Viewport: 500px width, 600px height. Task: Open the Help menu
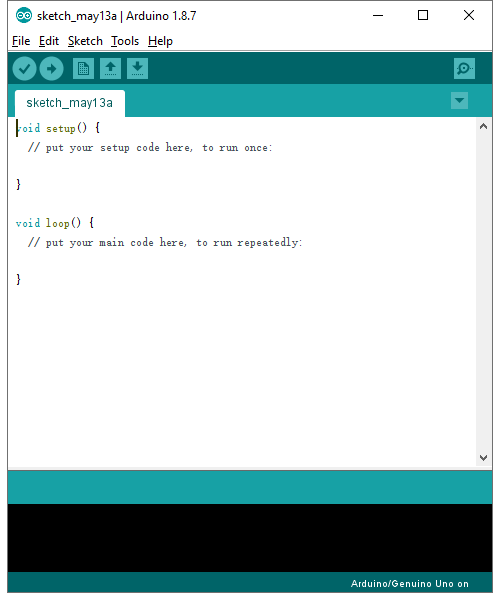160,41
